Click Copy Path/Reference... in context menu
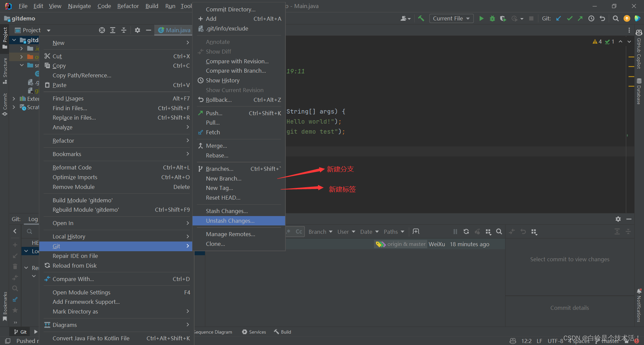Screen dimensions: 644x345 tap(116, 75)
